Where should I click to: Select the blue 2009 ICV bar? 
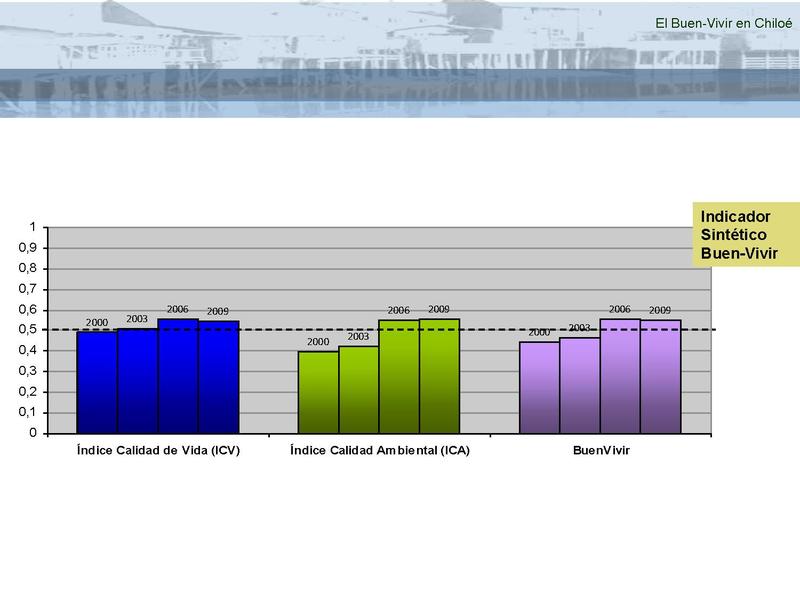[x=218, y=377]
